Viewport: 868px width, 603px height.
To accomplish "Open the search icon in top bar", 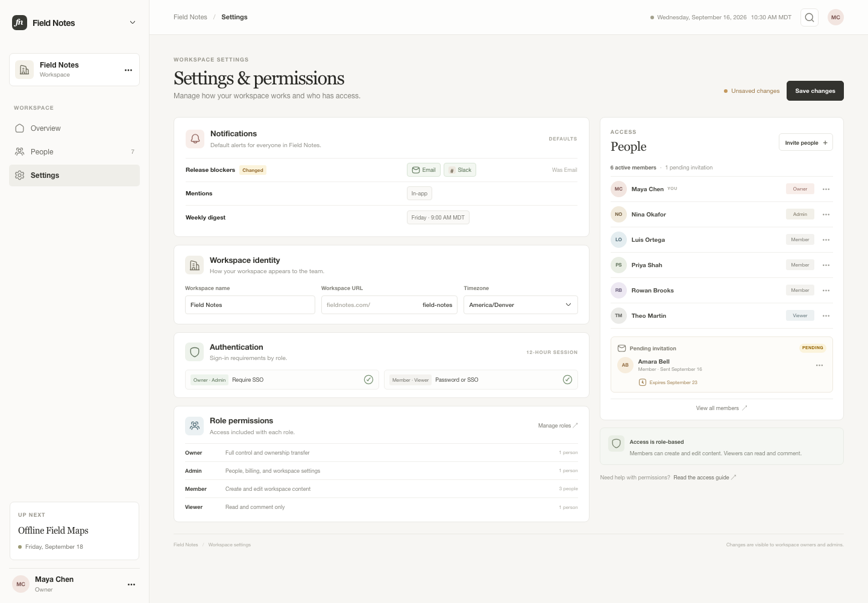I will pyautogui.click(x=810, y=17).
